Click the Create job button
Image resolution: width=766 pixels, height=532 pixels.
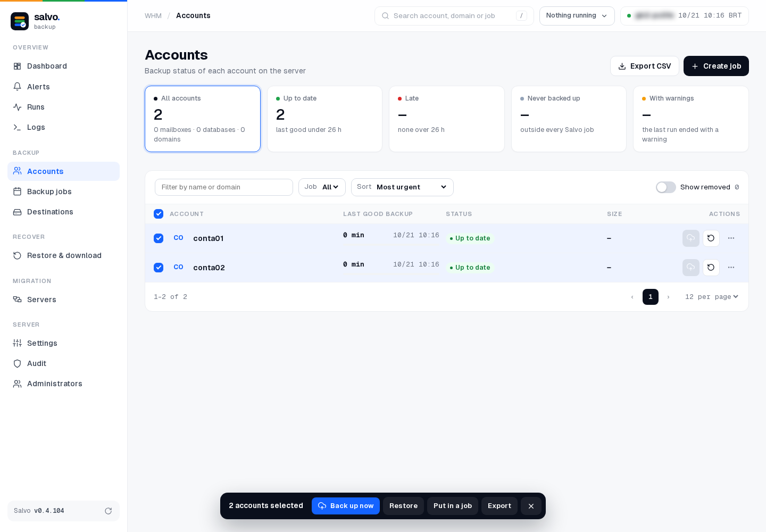(x=716, y=66)
